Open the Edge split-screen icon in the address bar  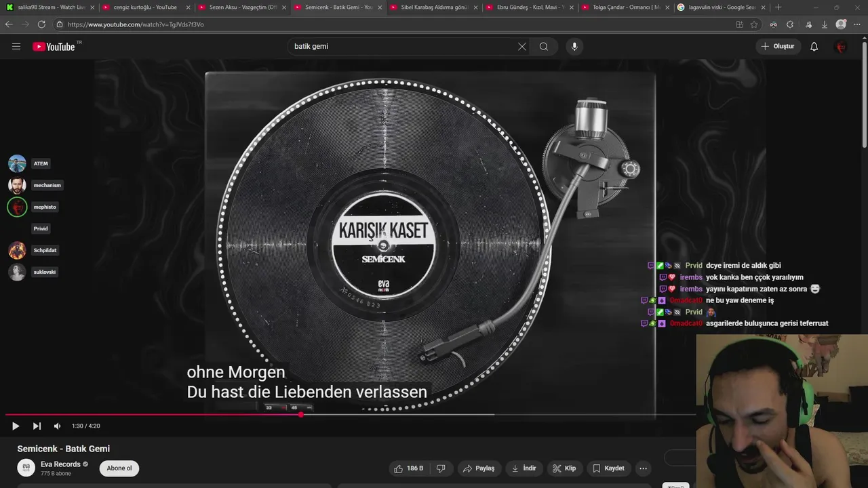(x=740, y=24)
